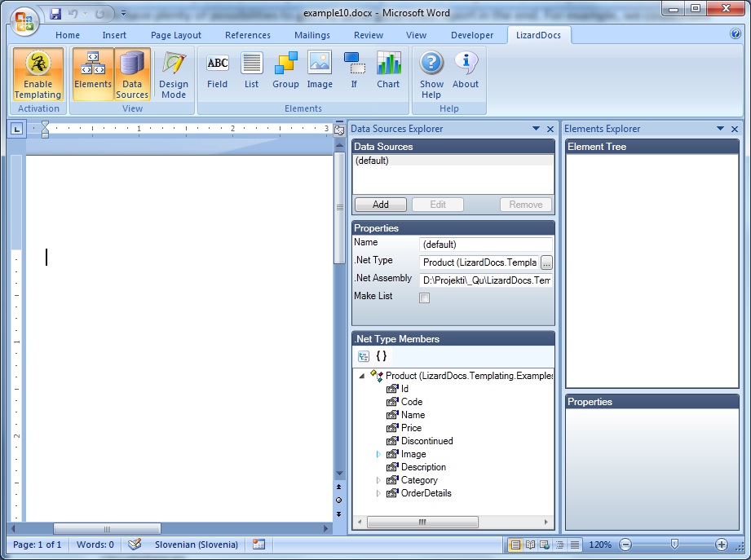Insert an If element

tap(354, 71)
